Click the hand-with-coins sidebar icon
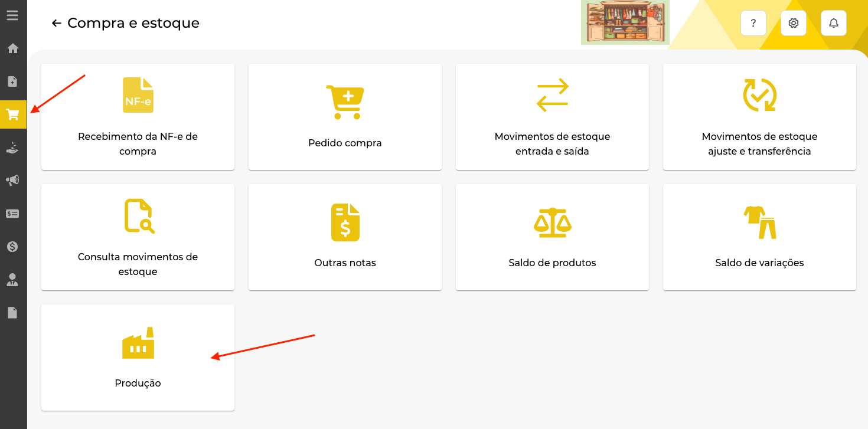868x429 pixels. (12, 148)
